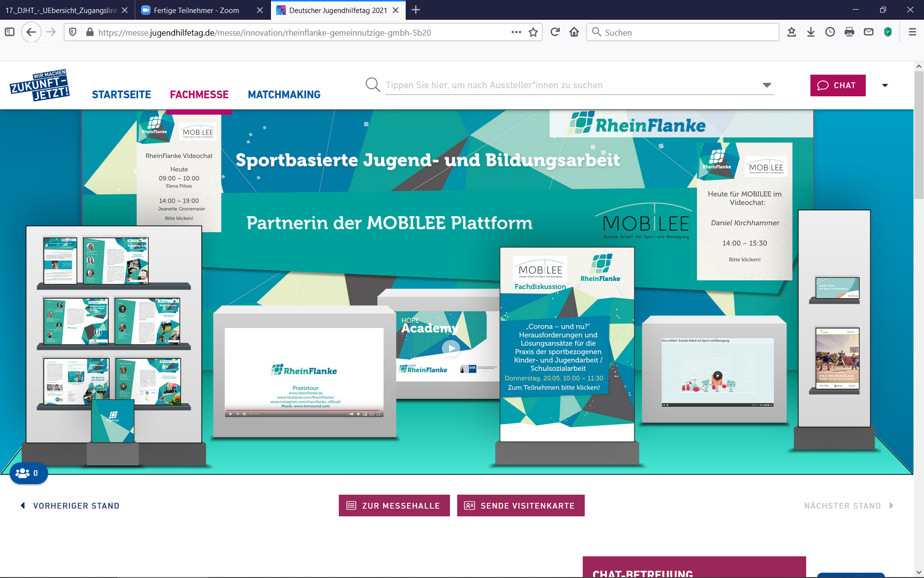Reload the page with the refresh icon
This screenshot has height=578, width=924.
(555, 32)
